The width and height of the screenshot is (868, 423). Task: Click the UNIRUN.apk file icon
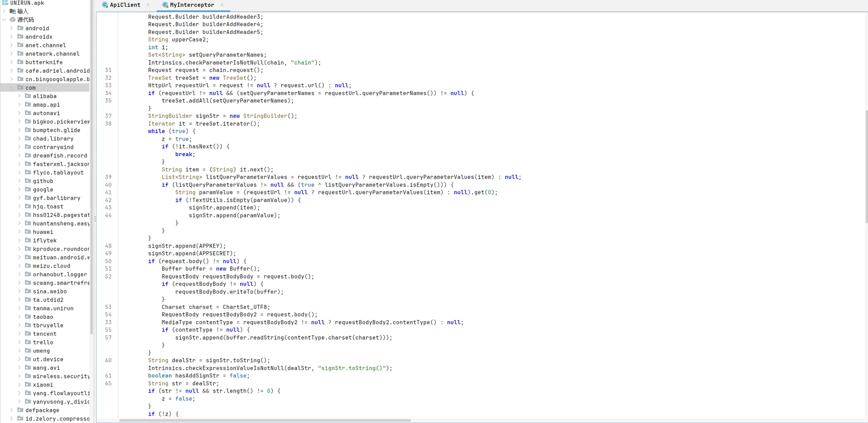[5, 3]
